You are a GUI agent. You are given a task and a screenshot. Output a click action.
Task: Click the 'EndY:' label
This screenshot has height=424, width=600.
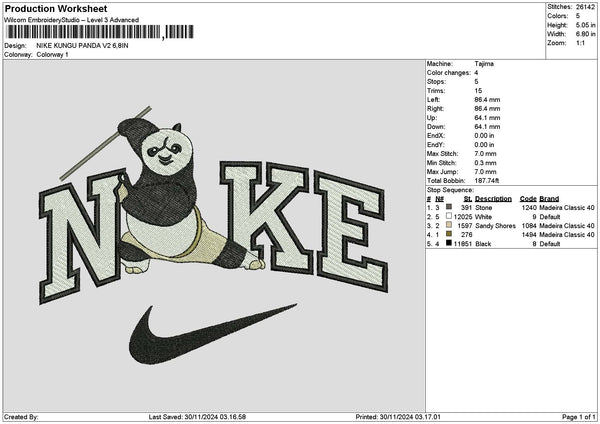(x=436, y=145)
